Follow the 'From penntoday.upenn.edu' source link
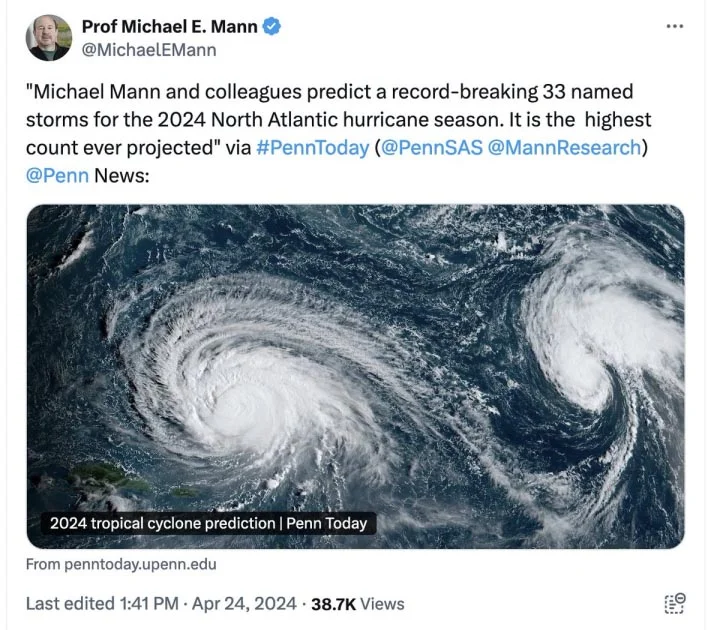The image size is (720, 630). pyautogui.click(x=121, y=565)
